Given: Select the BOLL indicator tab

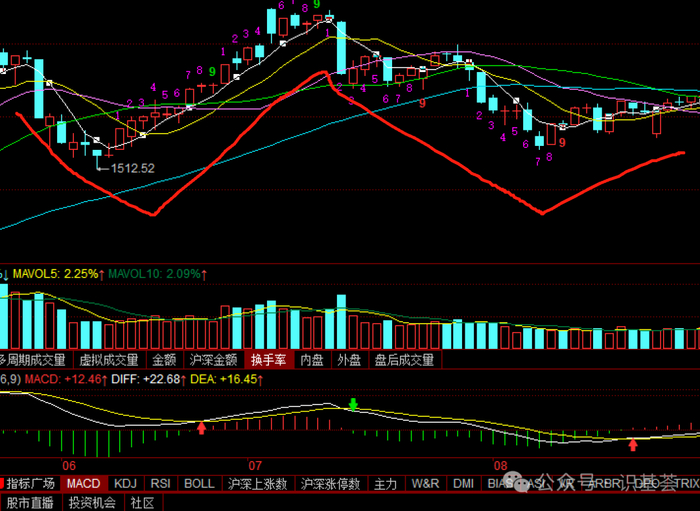Looking at the screenshot, I should click(x=199, y=484).
